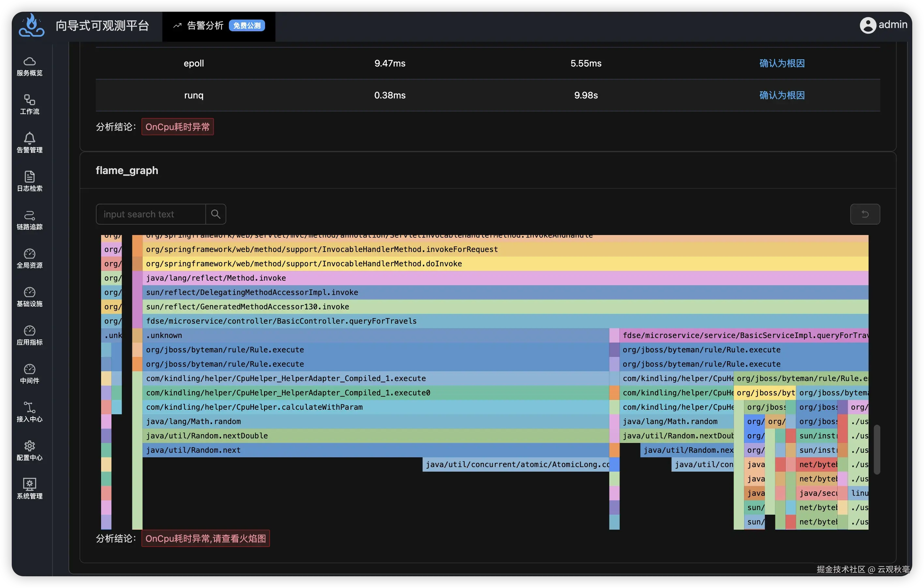Click the 系统管理 monitor icon
924x588 pixels.
(30, 484)
